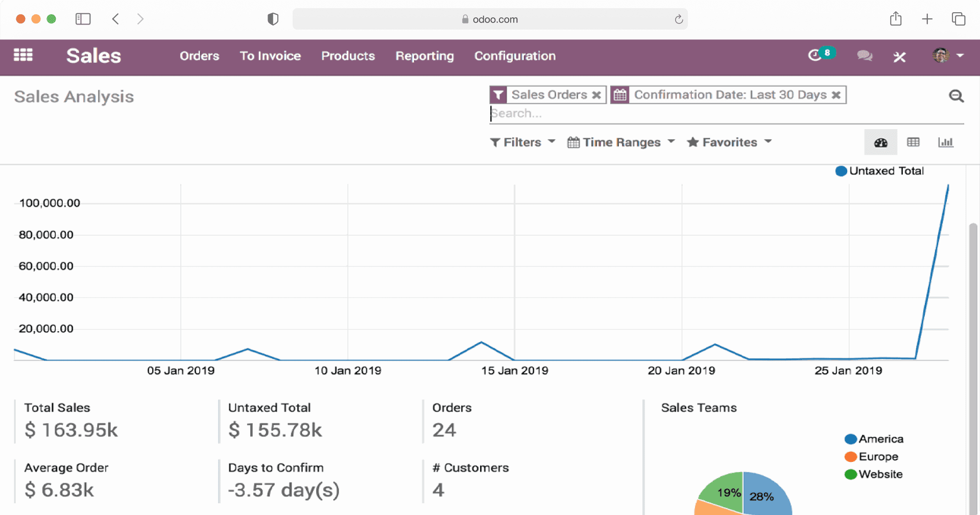
Task: Go back in Safari history
Action: [115, 19]
